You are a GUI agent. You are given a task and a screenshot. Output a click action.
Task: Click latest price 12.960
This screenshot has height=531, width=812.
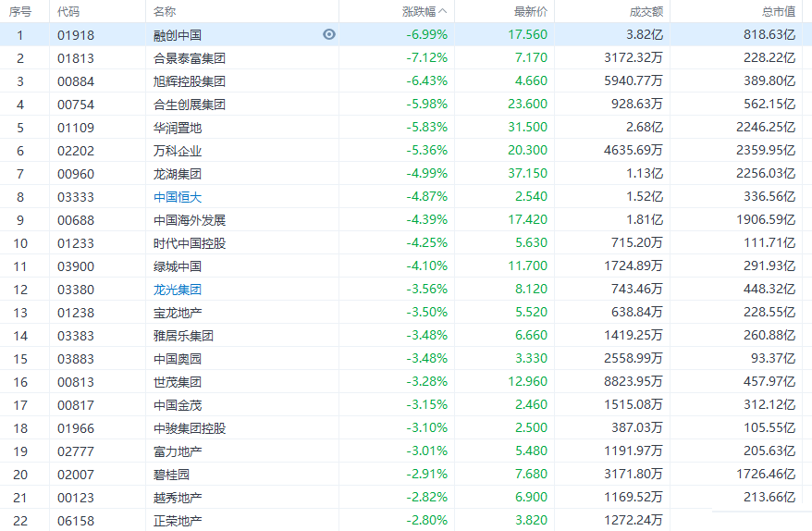click(x=527, y=381)
